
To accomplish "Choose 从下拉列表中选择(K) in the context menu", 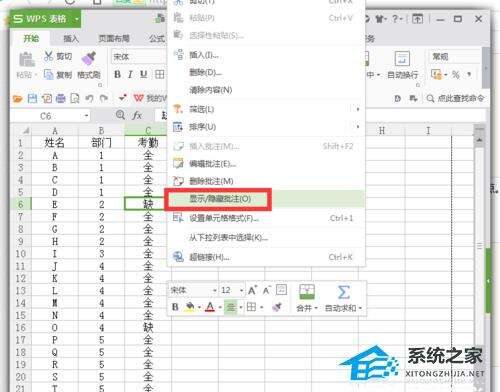I will (266, 238).
